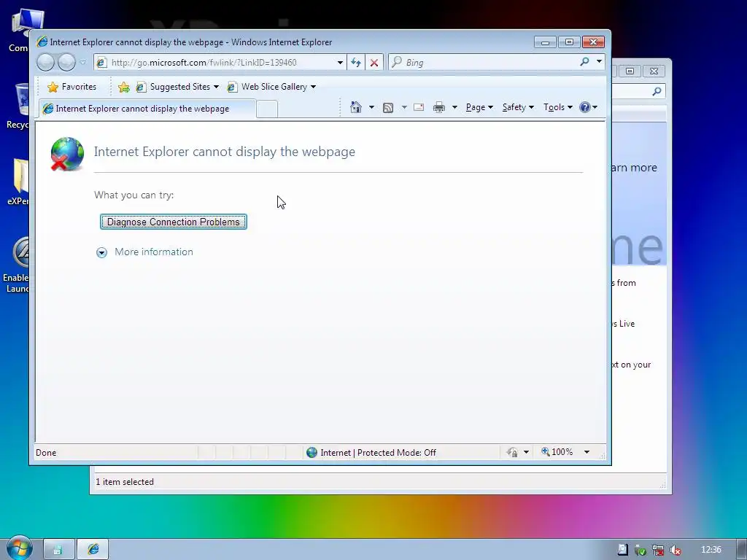Image resolution: width=747 pixels, height=560 pixels.
Task: Open the Print options dropdown arrow
Action: point(454,107)
